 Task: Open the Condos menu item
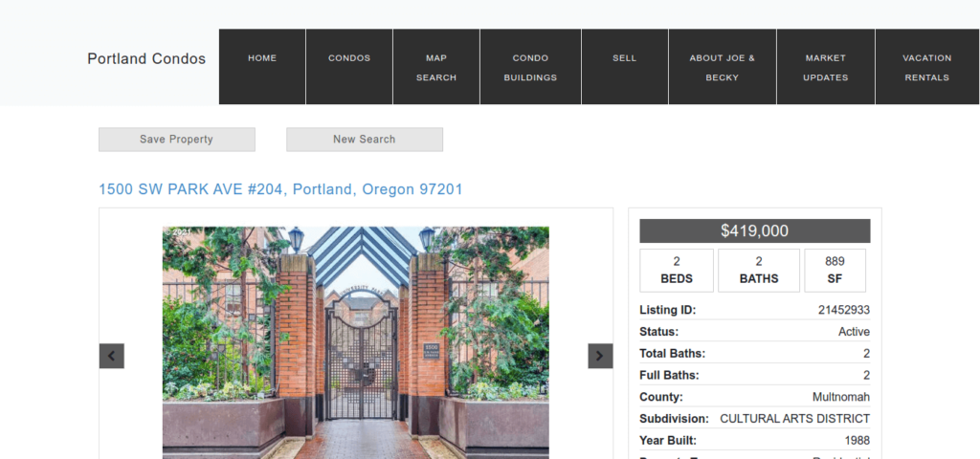[x=349, y=67]
